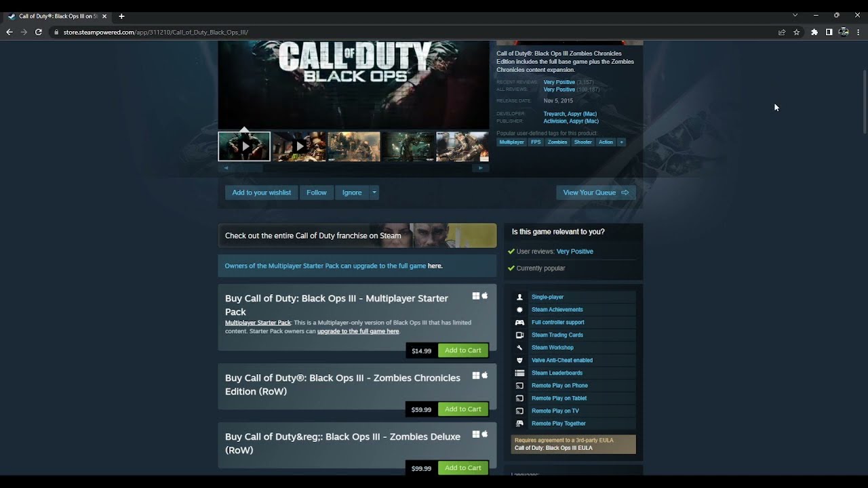
Task: View site info lock icon
Action: tap(56, 32)
